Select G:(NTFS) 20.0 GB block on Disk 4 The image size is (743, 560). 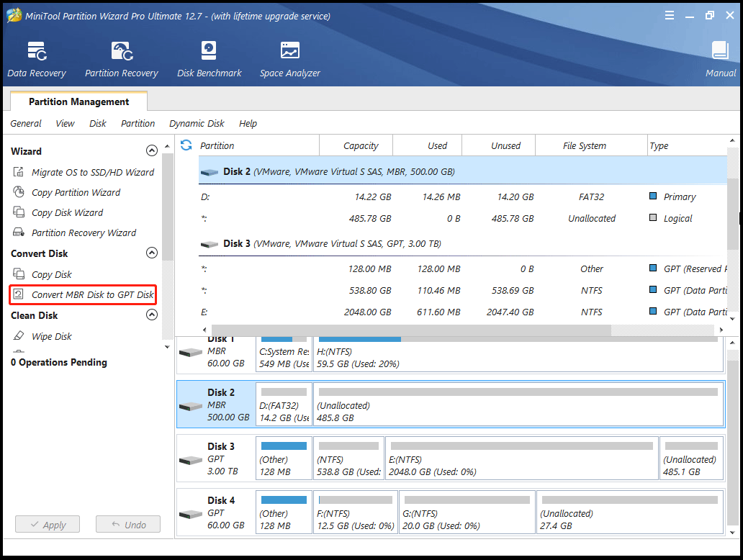pos(467,512)
